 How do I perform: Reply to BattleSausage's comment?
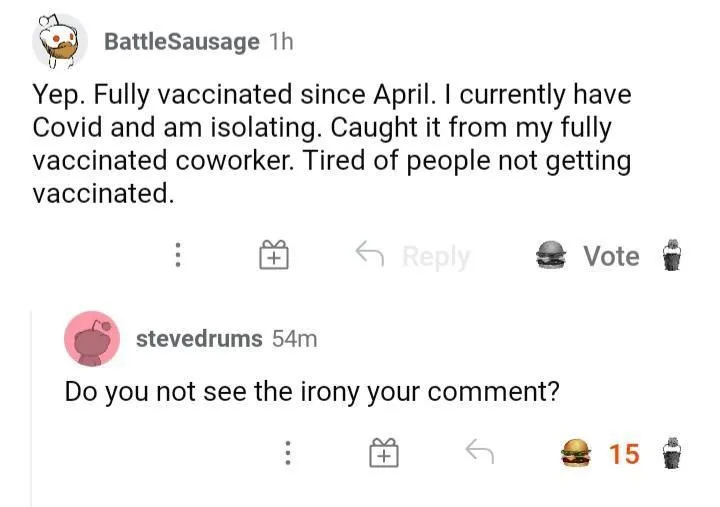pos(414,256)
